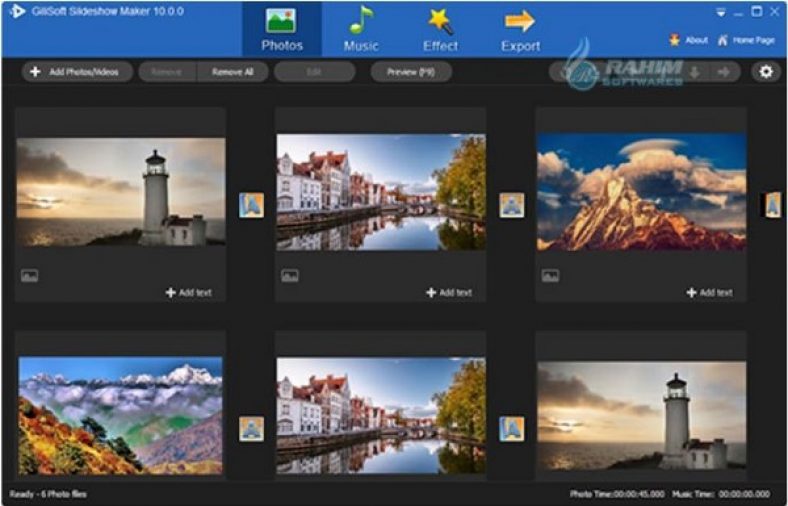The height and width of the screenshot is (506, 788).
Task: Click the 'Photo Time:00:00:45.000' status text
Action: [617, 494]
